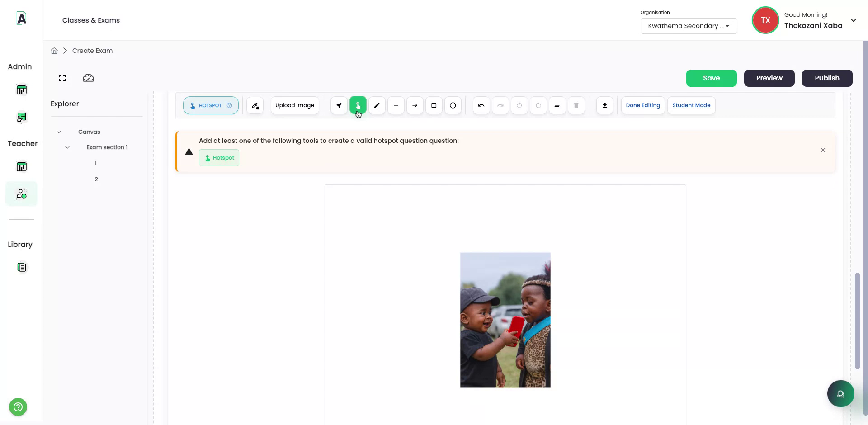Open the Create Exam breadcrumb

tap(92, 50)
